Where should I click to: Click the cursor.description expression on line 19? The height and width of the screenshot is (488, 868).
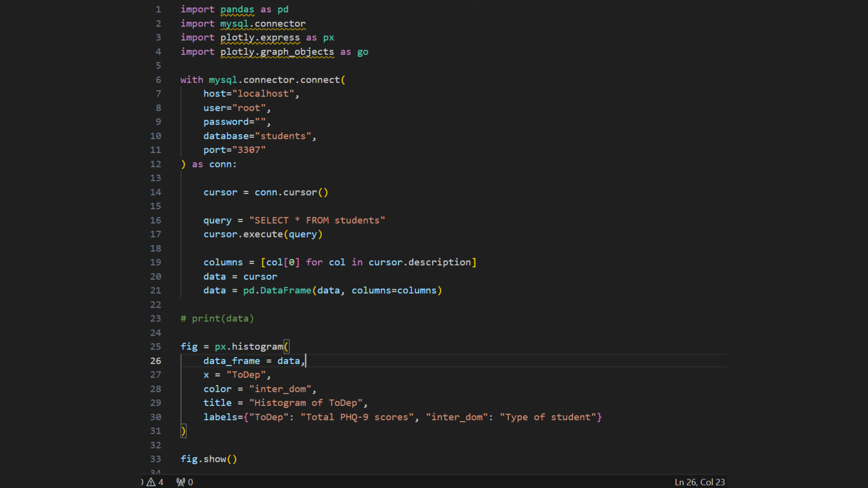(420, 262)
